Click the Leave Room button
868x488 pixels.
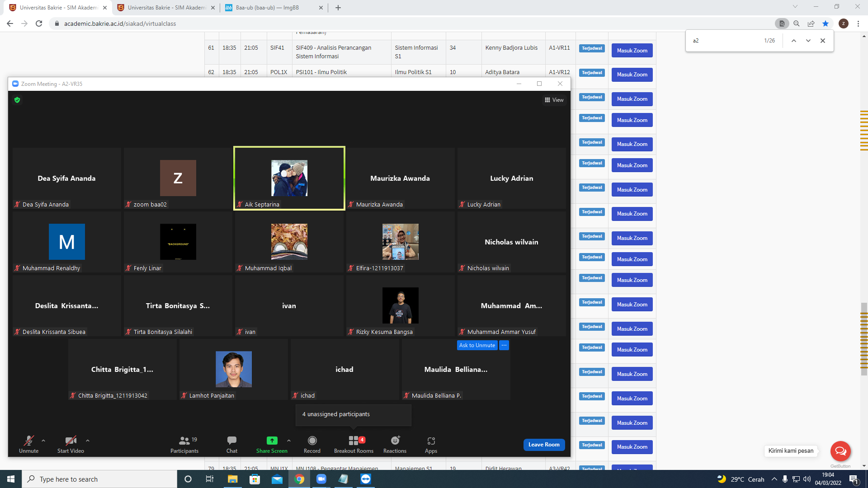(544, 445)
